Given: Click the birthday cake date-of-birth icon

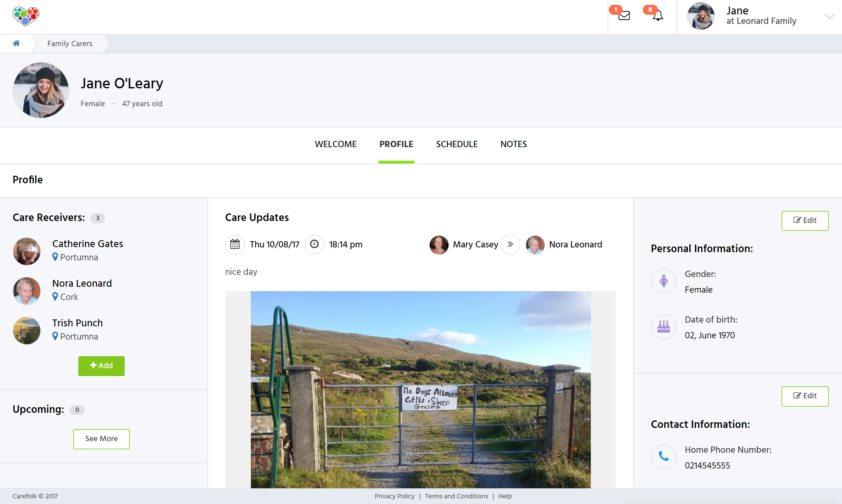Looking at the screenshot, I should pyautogui.click(x=663, y=327).
